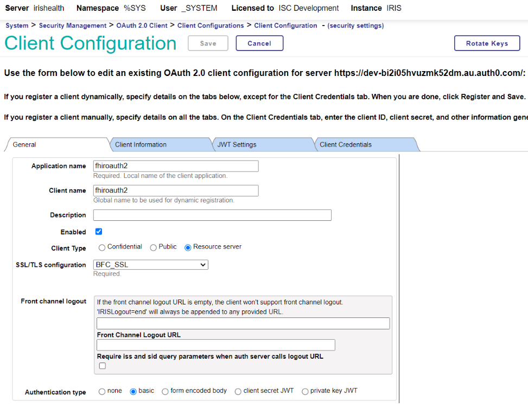Viewport: 528px width, 420px height.
Task: Switch to the Client Information tab
Action: [x=141, y=144]
